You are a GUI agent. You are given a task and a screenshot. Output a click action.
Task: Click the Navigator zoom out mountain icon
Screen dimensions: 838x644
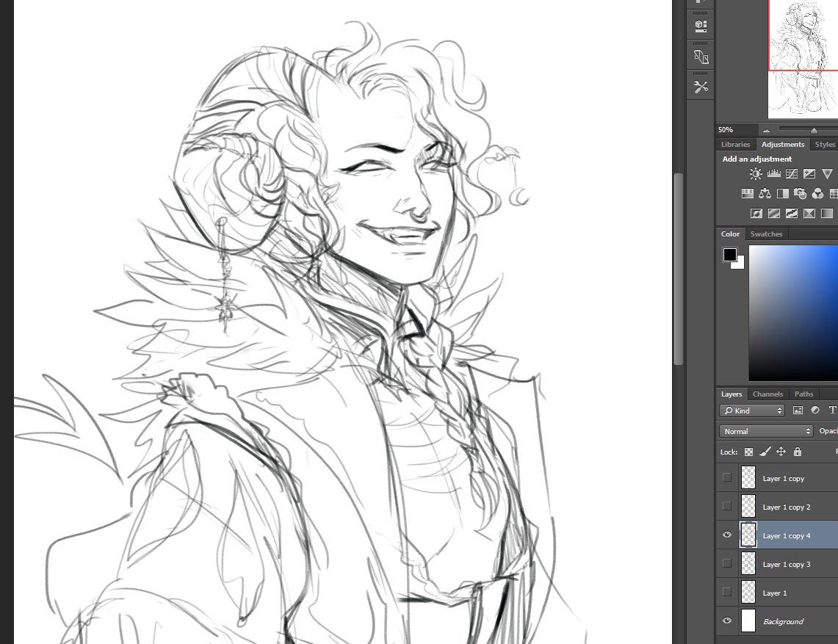[x=766, y=131]
